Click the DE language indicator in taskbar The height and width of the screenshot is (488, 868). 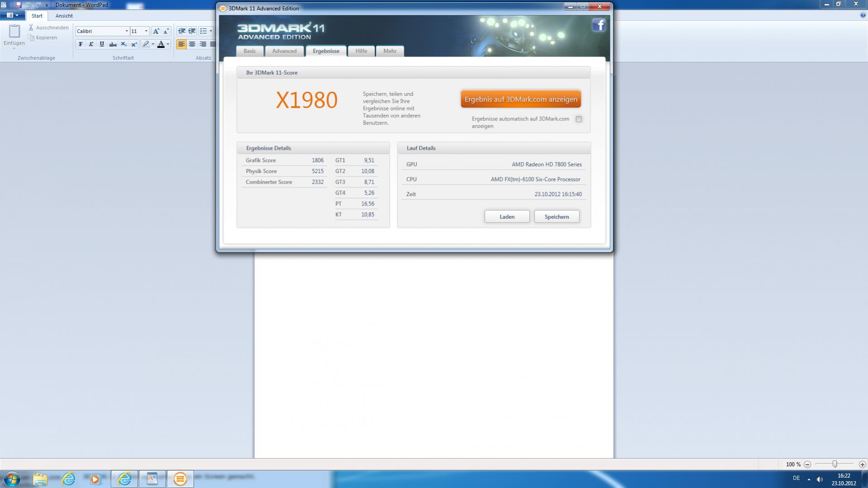point(796,478)
